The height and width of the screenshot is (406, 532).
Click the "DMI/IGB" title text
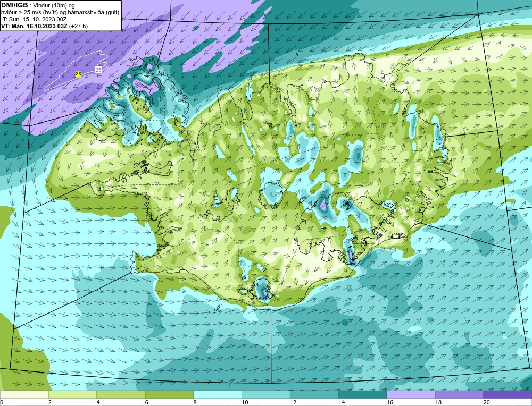coord(14,5)
